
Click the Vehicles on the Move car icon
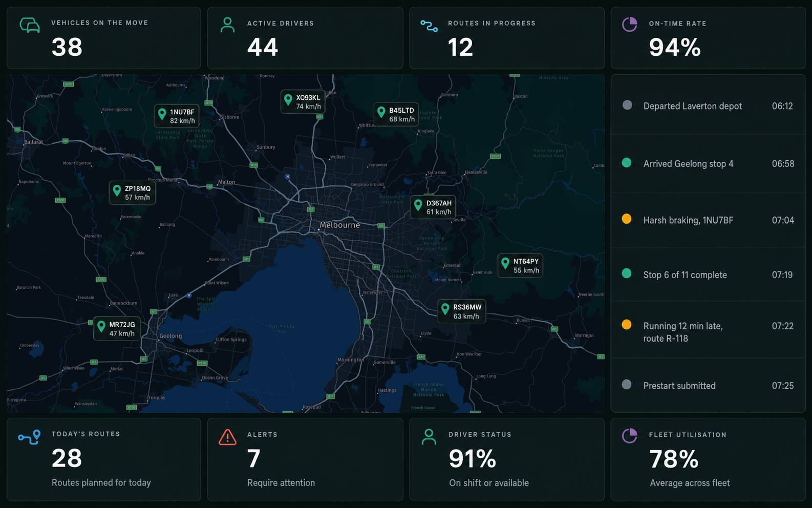[x=30, y=25]
